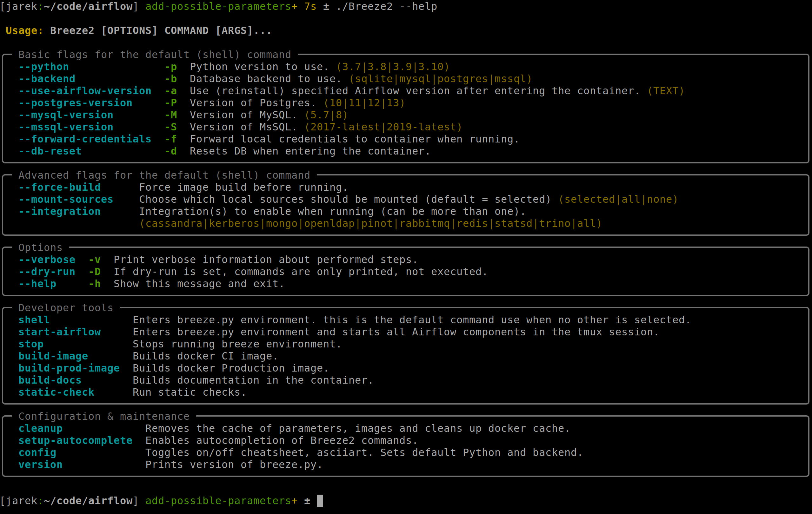Click the --force-build option
812x514 pixels.
click(x=59, y=188)
